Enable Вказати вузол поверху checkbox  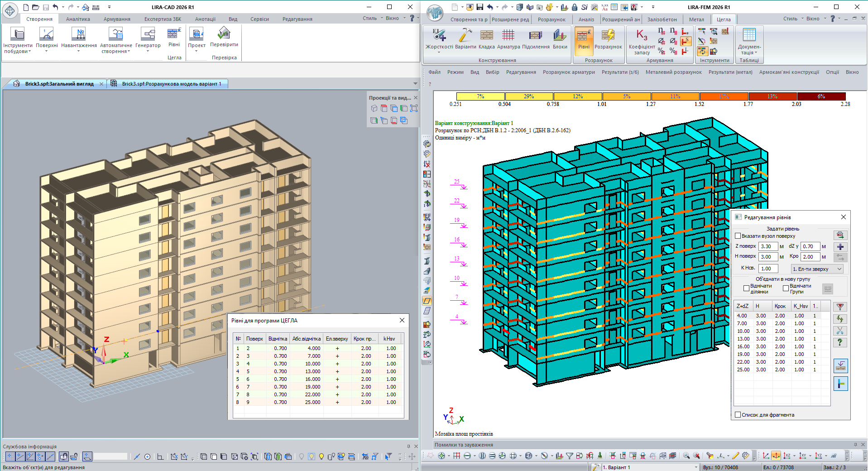coord(738,236)
